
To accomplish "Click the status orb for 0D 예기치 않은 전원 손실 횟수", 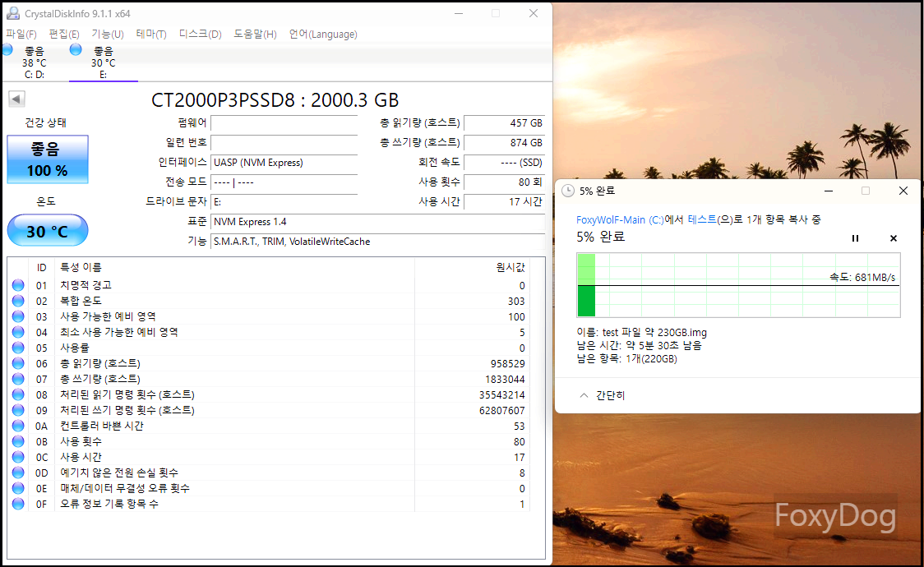I will [18, 472].
